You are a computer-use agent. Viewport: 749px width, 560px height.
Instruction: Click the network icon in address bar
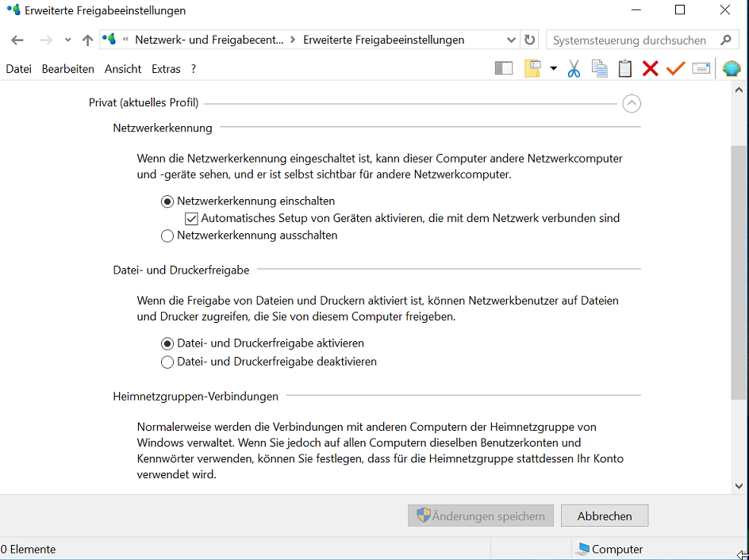(x=109, y=39)
